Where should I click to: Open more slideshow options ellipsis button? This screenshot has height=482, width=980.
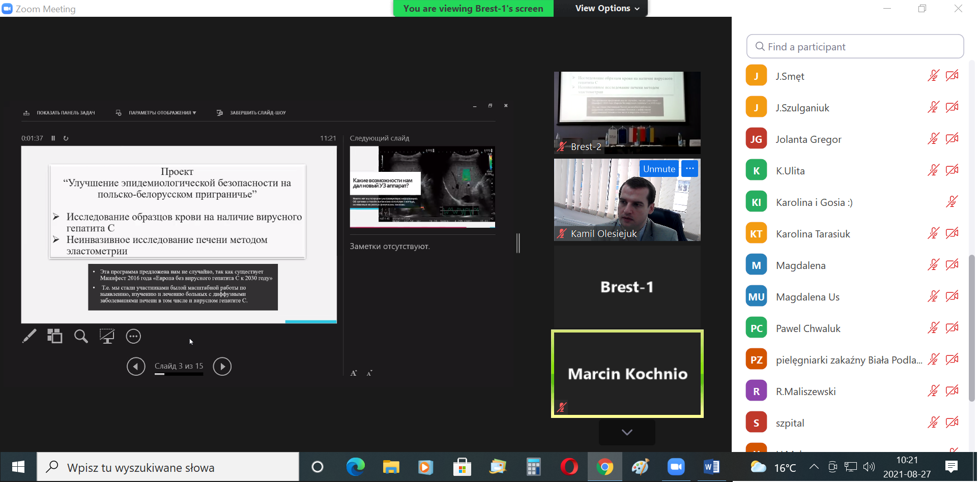133,336
